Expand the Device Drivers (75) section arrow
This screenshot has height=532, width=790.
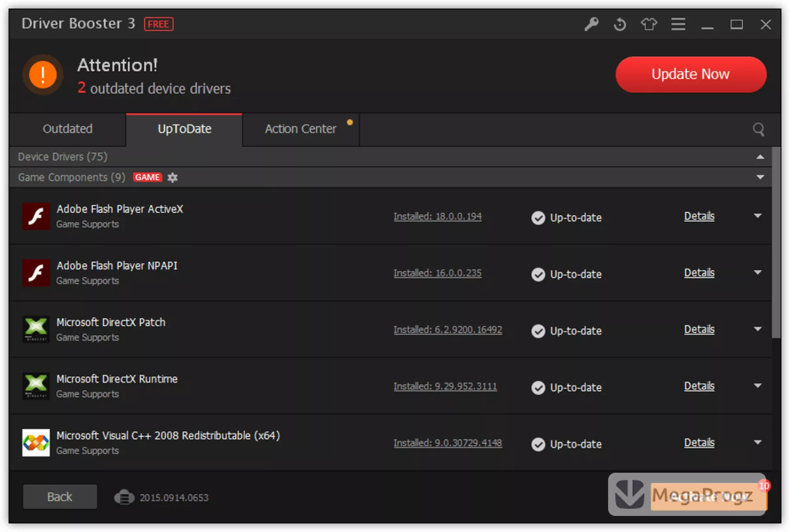pos(760,157)
